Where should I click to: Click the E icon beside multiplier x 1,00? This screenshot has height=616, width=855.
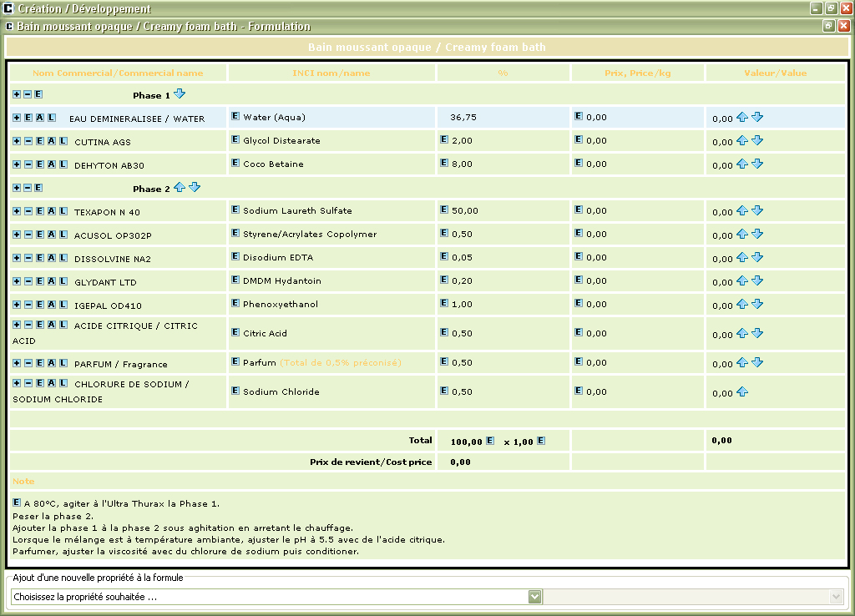(x=541, y=441)
